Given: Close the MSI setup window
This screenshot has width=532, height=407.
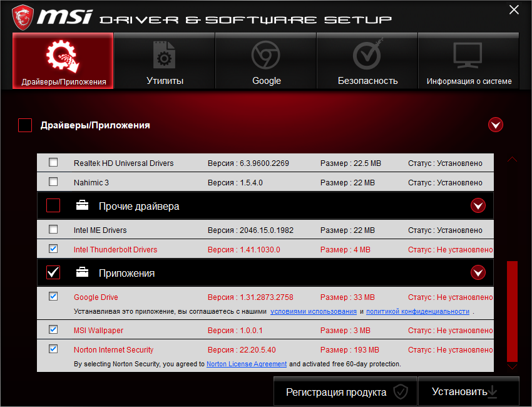Looking at the screenshot, I should 514,10.
